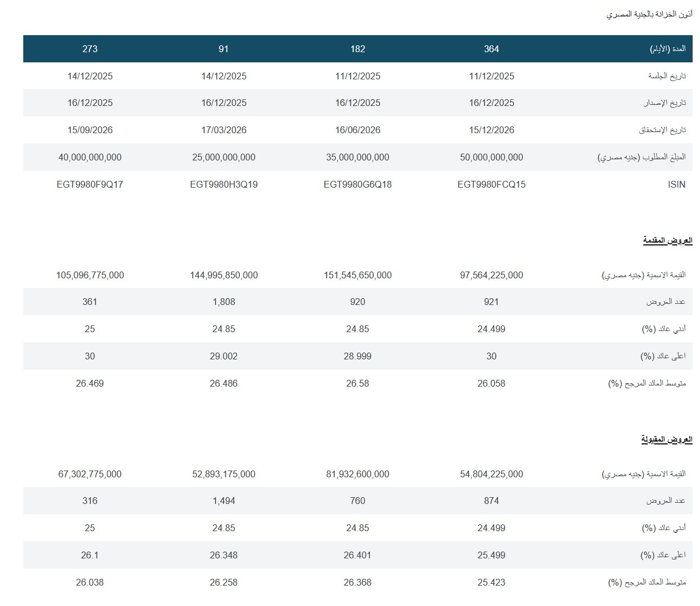Click the العروض المقدمة underlined heading
Viewport: 700px width, 606px height.
(x=667, y=240)
